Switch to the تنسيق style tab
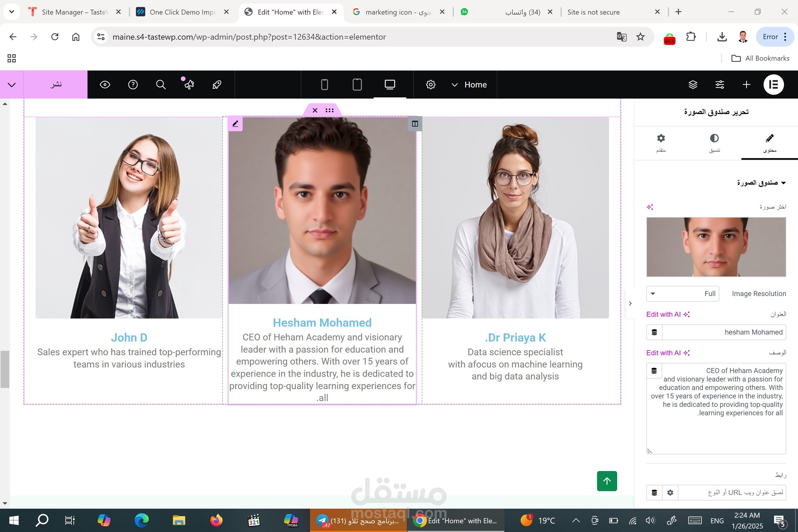 click(714, 143)
